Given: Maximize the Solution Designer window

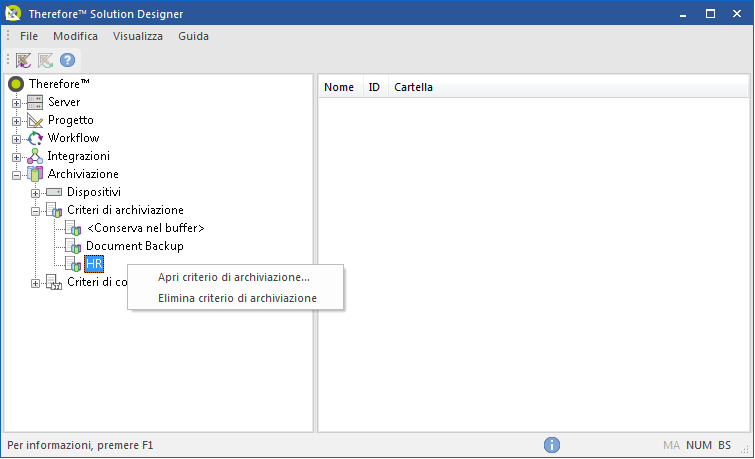Looking at the screenshot, I should click(x=710, y=13).
